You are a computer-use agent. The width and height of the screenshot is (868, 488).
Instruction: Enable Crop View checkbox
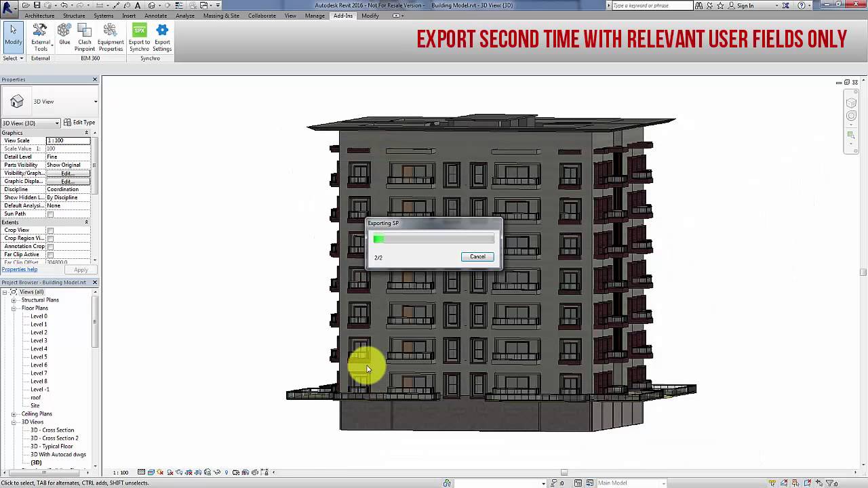point(50,230)
